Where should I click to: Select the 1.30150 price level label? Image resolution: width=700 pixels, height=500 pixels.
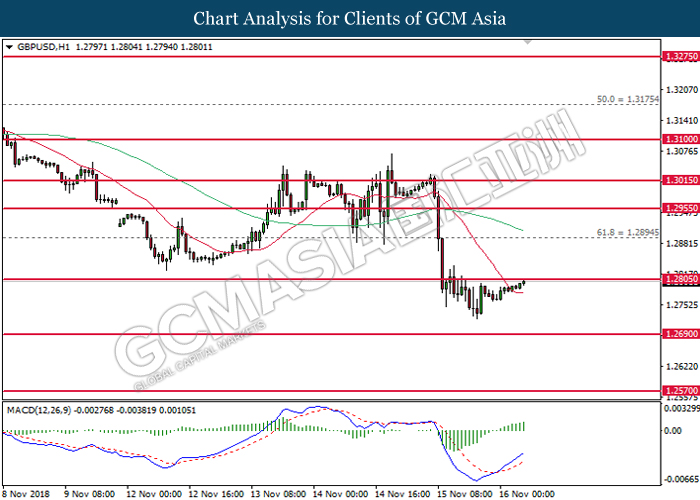click(x=681, y=180)
